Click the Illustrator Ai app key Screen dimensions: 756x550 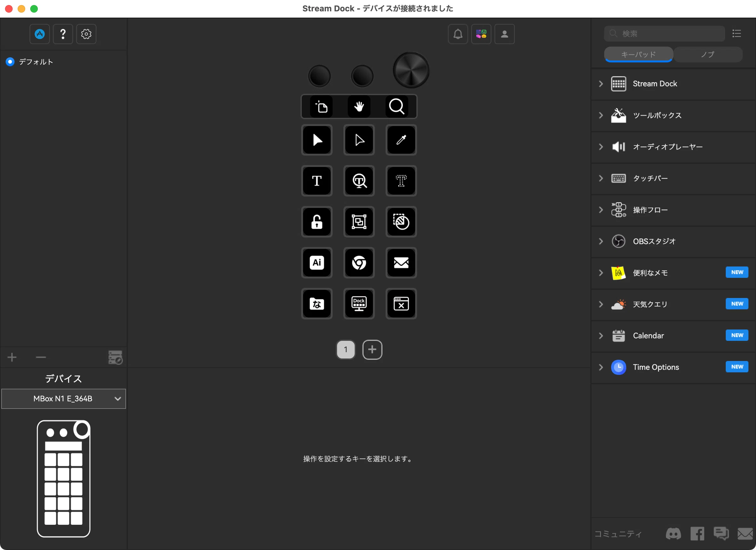pyautogui.click(x=317, y=263)
